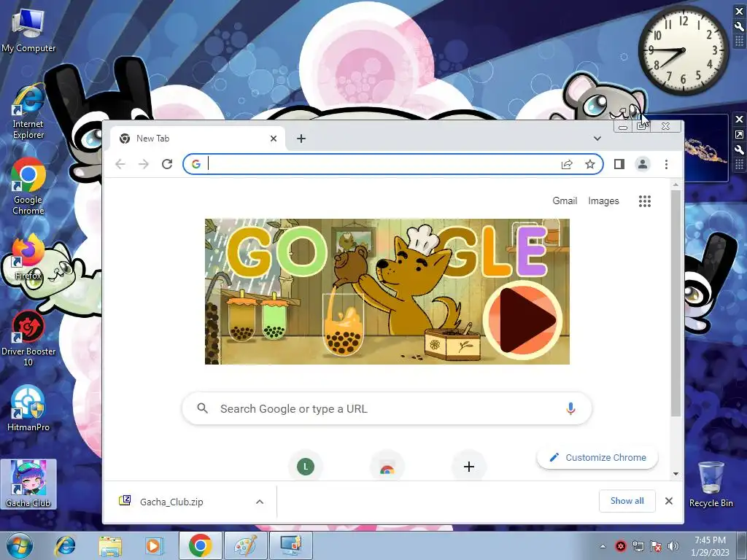This screenshot has height=560, width=747.
Task: Close the New Tab tab
Action: pyautogui.click(x=274, y=139)
